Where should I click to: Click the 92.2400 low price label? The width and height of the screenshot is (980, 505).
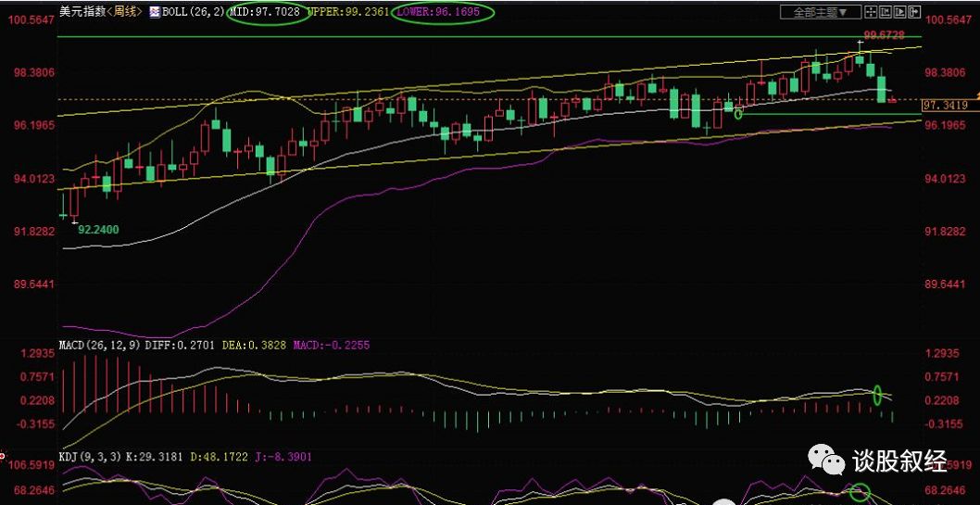98,230
